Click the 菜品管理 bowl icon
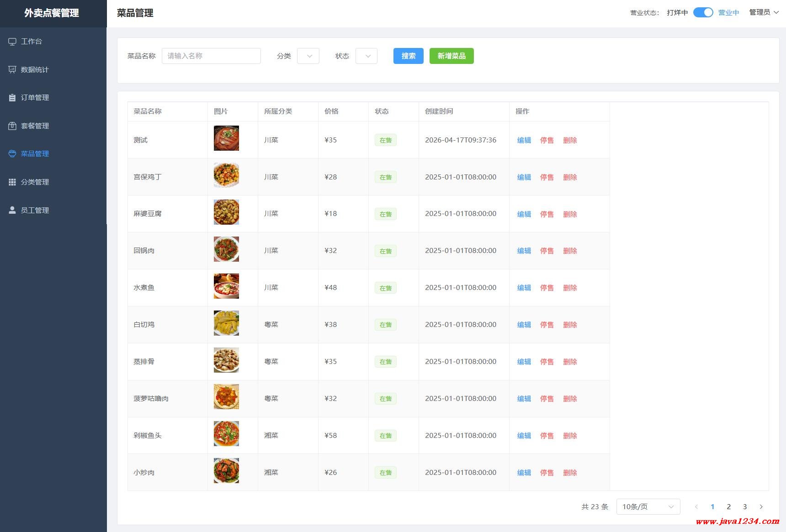786x532 pixels. coord(12,154)
